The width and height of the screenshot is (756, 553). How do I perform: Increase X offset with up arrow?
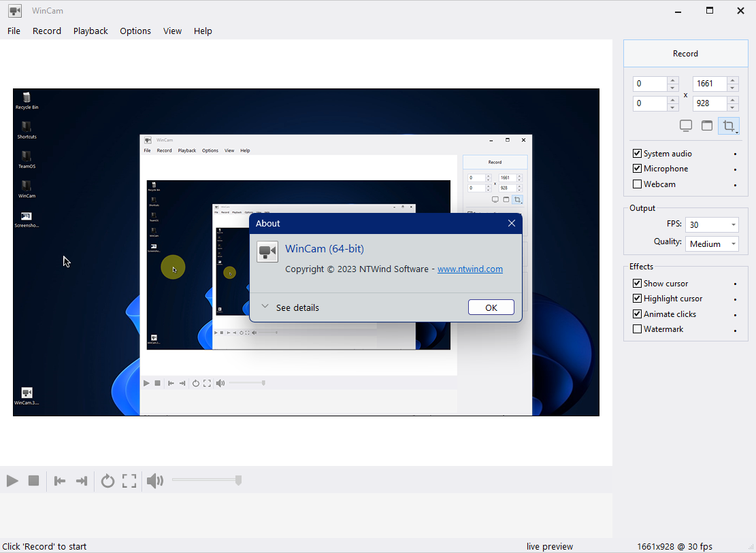pyautogui.click(x=672, y=80)
